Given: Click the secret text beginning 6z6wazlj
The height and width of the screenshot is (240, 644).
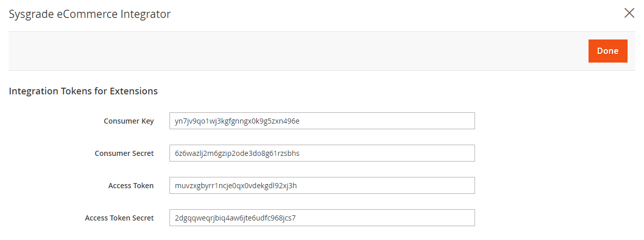Looking at the screenshot, I should point(237,154).
